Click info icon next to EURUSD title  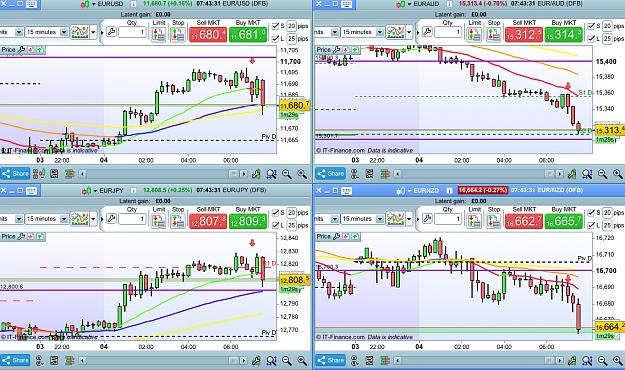click(134, 4)
